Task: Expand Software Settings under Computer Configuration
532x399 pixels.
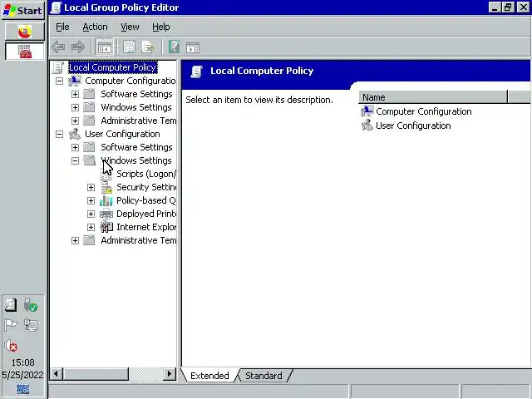Action: [x=76, y=94]
